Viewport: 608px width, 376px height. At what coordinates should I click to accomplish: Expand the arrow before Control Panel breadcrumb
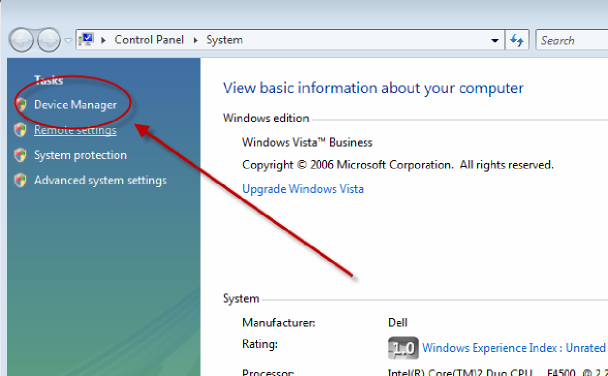click(x=104, y=40)
